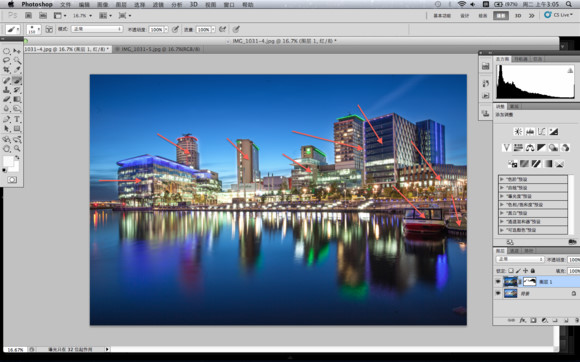The width and height of the screenshot is (580, 362).
Task: Select the Crop tool
Action: point(7,70)
